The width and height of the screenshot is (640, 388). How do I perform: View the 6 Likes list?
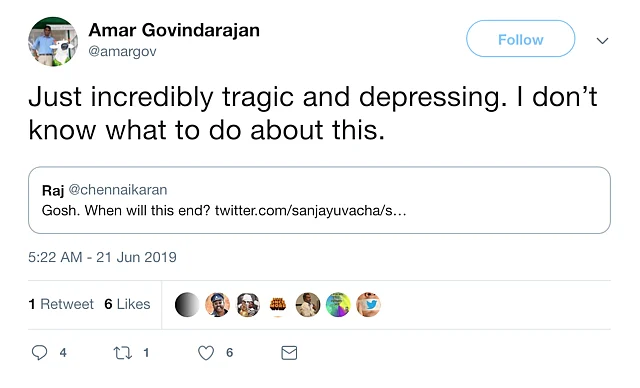tap(127, 304)
